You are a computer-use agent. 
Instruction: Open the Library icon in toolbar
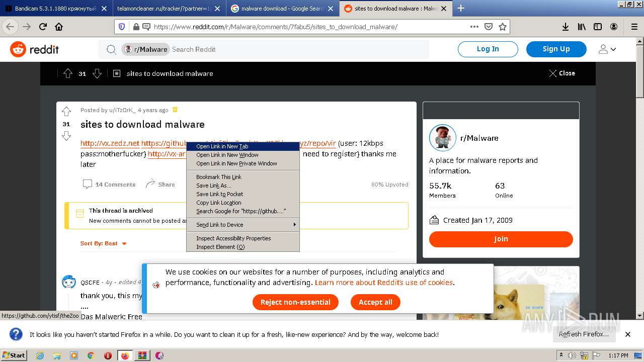[582, 27]
